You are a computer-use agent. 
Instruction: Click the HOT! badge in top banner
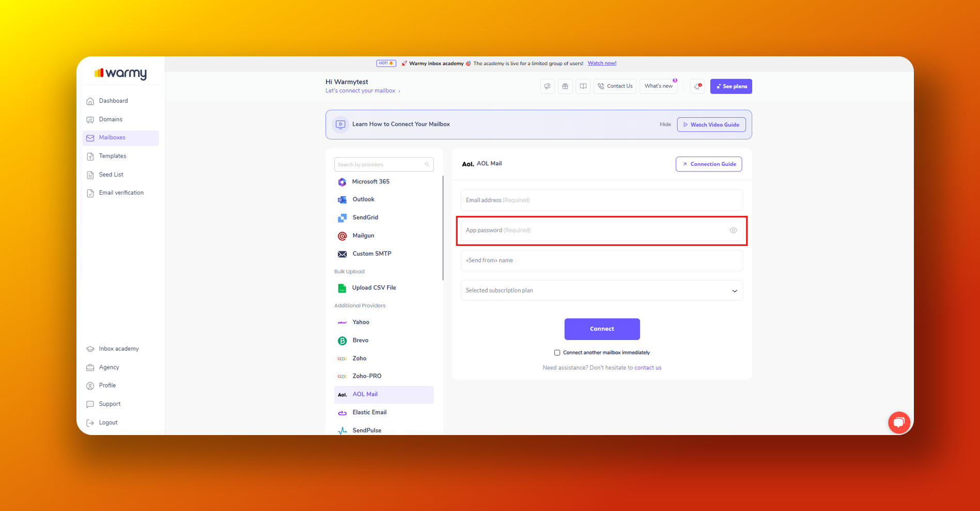point(386,64)
